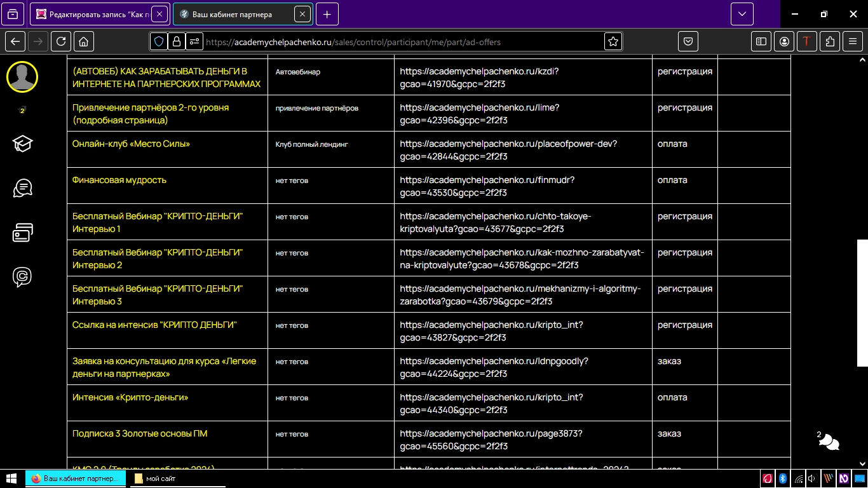Click the page scrollbar thumb
The width and height of the screenshot is (868, 488).
862,303
